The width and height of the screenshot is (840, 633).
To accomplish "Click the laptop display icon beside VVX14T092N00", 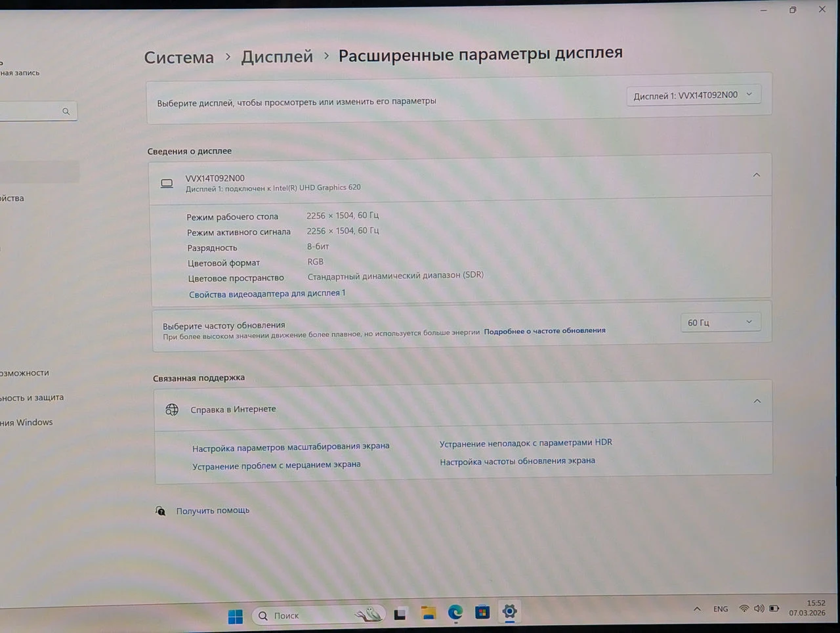I will tap(167, 184).
